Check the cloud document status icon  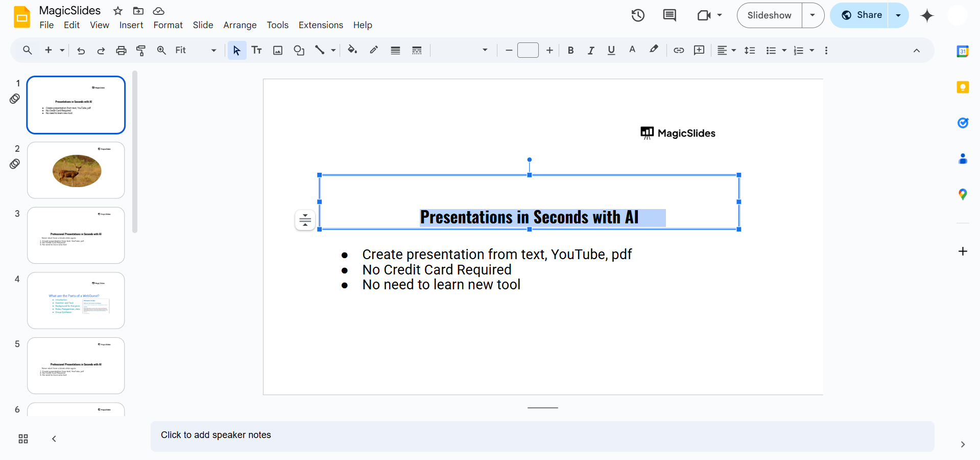click(159, 11)
